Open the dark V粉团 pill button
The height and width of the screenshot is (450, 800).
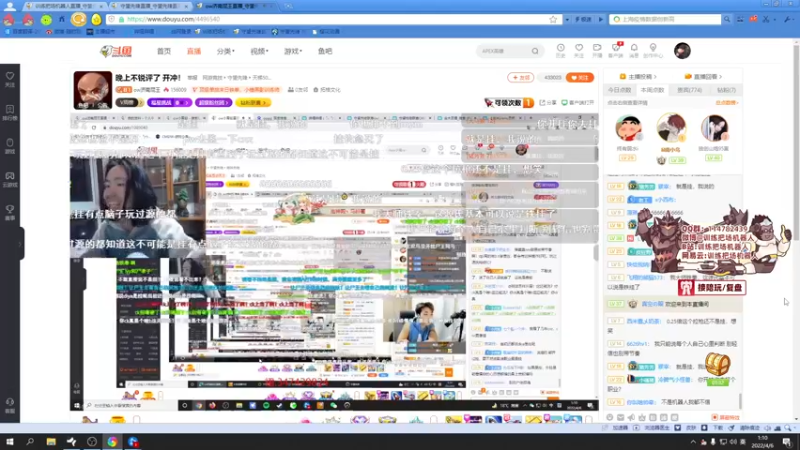130,103
